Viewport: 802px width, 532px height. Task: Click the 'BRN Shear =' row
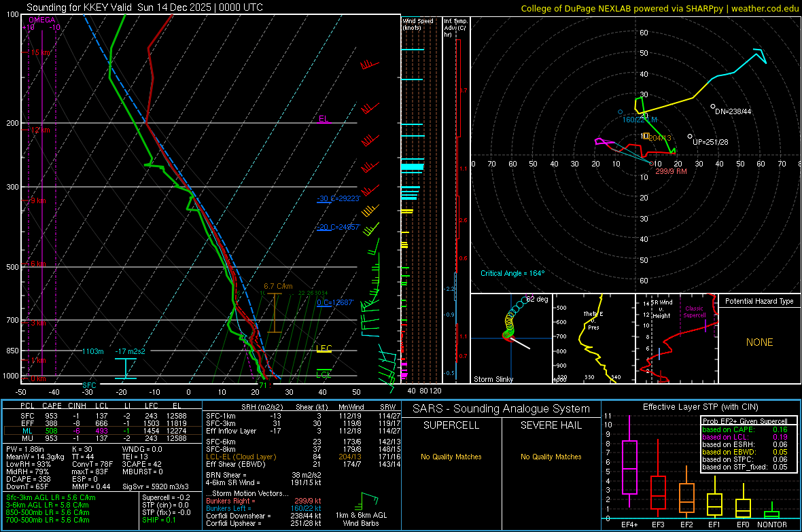(x=264, y=475)
